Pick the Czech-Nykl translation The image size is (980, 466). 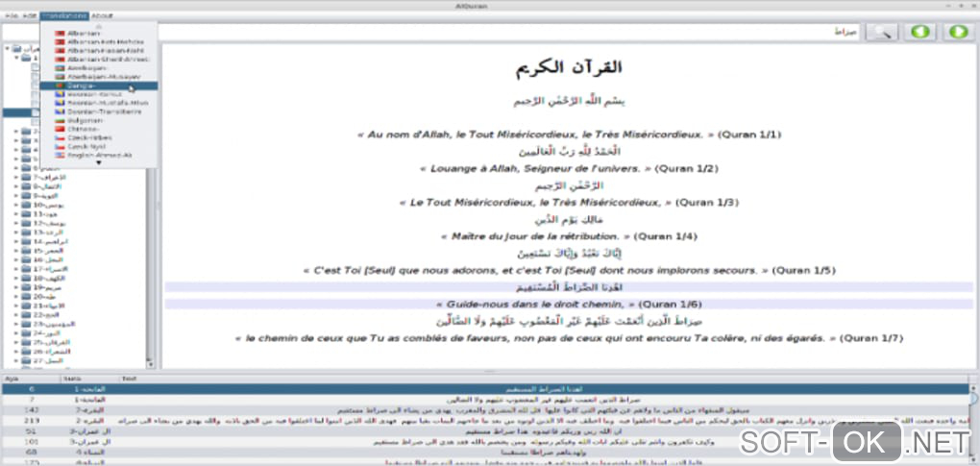[99, 146]
